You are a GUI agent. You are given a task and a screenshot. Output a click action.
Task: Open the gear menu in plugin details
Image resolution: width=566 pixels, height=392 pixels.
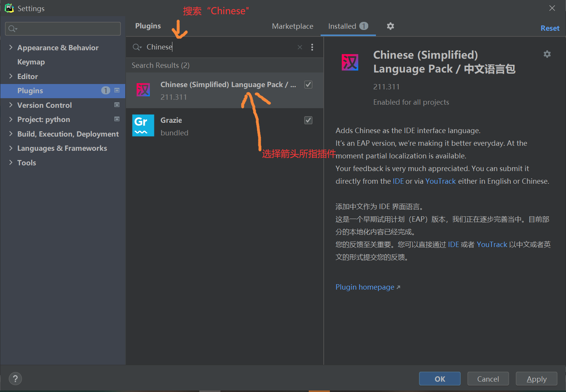547,54
